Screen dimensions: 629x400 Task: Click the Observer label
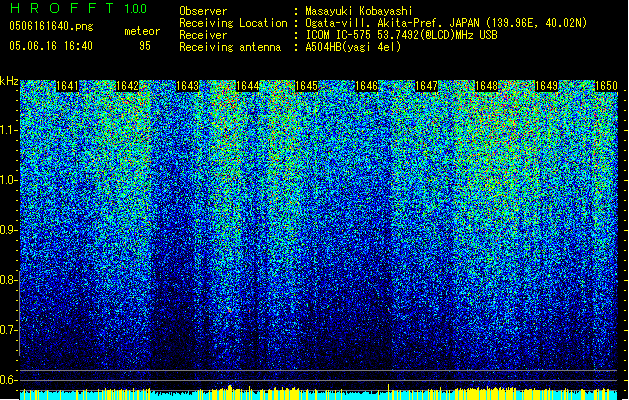[x=203, y=11]
